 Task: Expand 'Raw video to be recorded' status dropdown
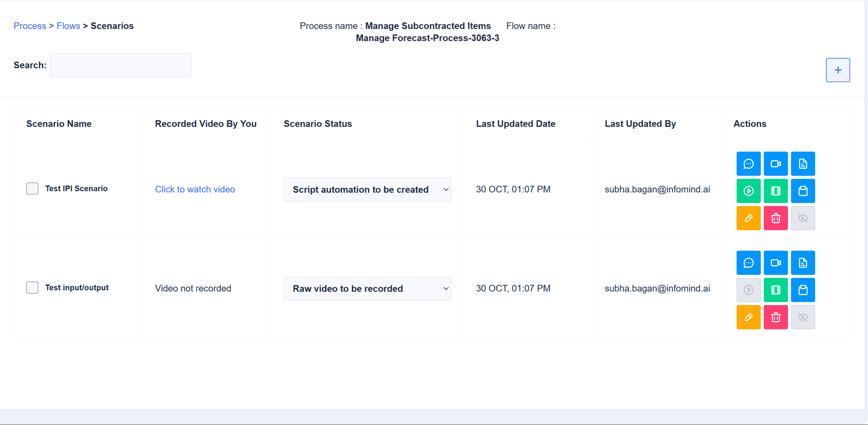click(367, 289)
